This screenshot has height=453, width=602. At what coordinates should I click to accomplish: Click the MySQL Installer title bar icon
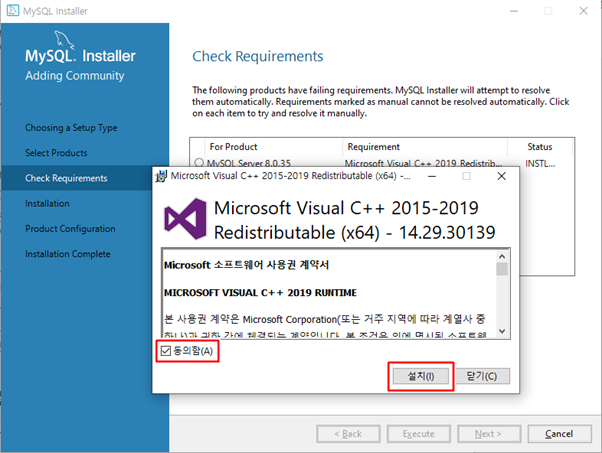(13, 10)
